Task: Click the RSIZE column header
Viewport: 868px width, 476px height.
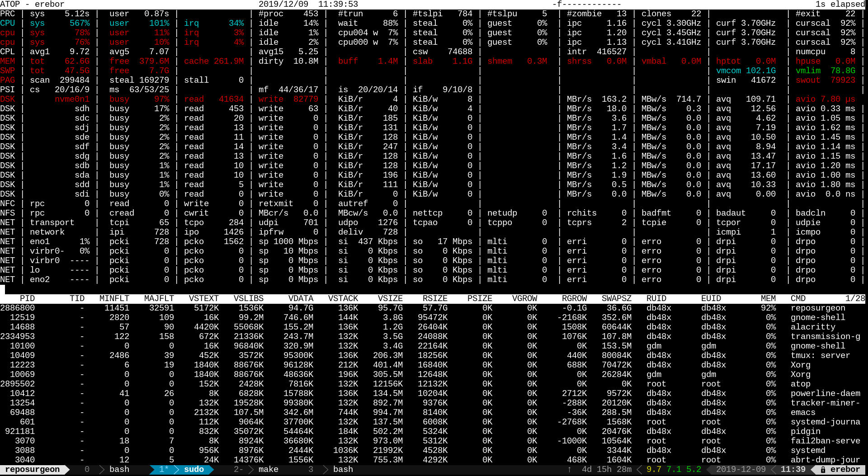Action: [x=435, y=299]
